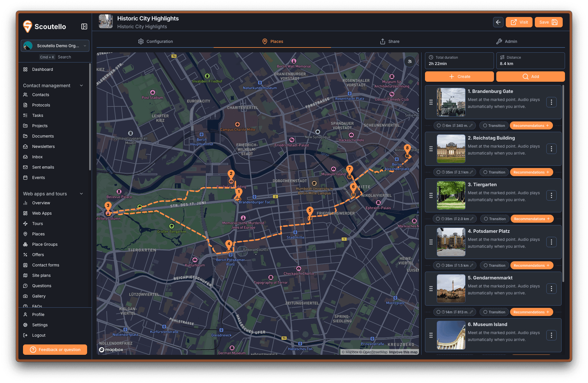Open options menu for Museum Island
The height and width of the screenshot is (383, 588).
(551, 335)
